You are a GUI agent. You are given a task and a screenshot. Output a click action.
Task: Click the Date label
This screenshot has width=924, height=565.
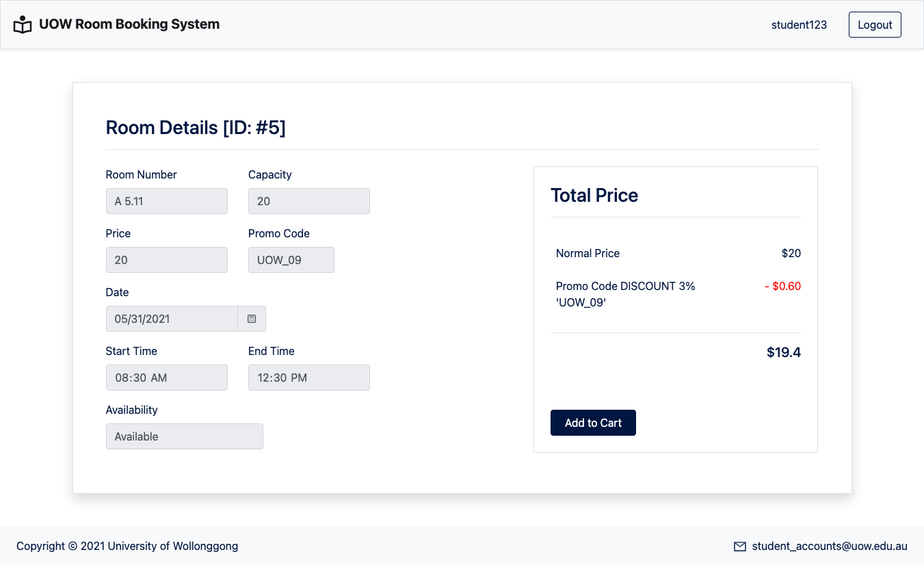pyautogui.click(x=117, y=292)
